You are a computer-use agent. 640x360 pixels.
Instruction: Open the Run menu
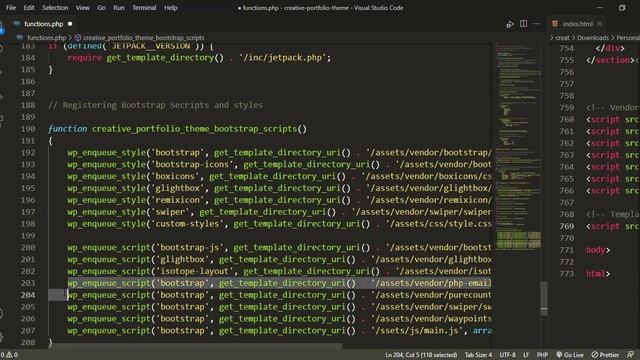[119, 8]
